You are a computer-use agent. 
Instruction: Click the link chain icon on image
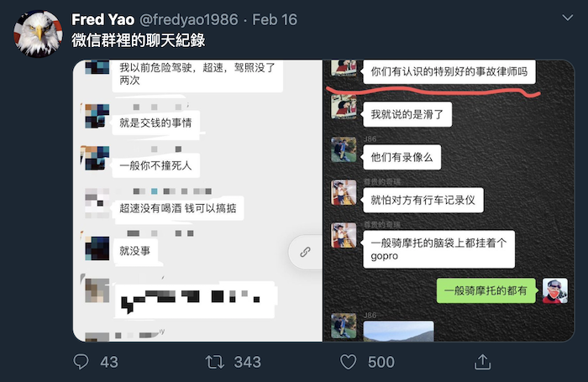[x=305, y=252]
